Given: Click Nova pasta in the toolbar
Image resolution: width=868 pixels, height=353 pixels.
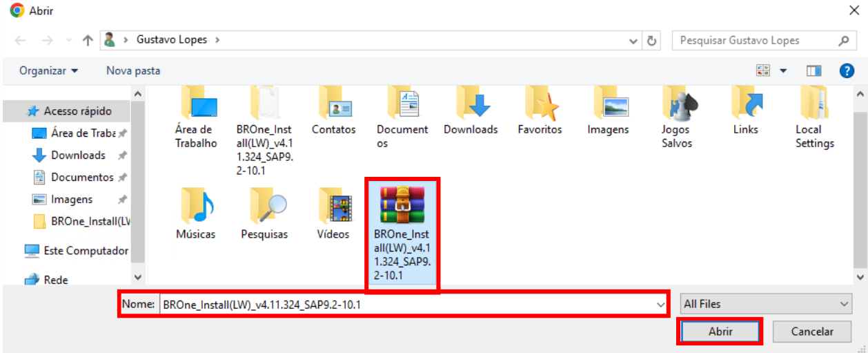Looking at the screenshot, I should 133,70.
